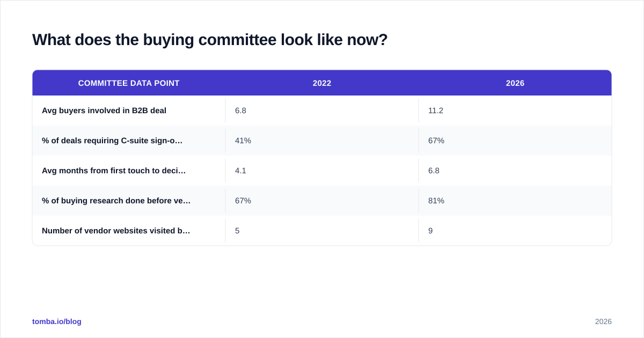Select 'Number of vendor websites visited b…' label
The width and height of the screenshot is (644, 338).
(x=116, y=231)
